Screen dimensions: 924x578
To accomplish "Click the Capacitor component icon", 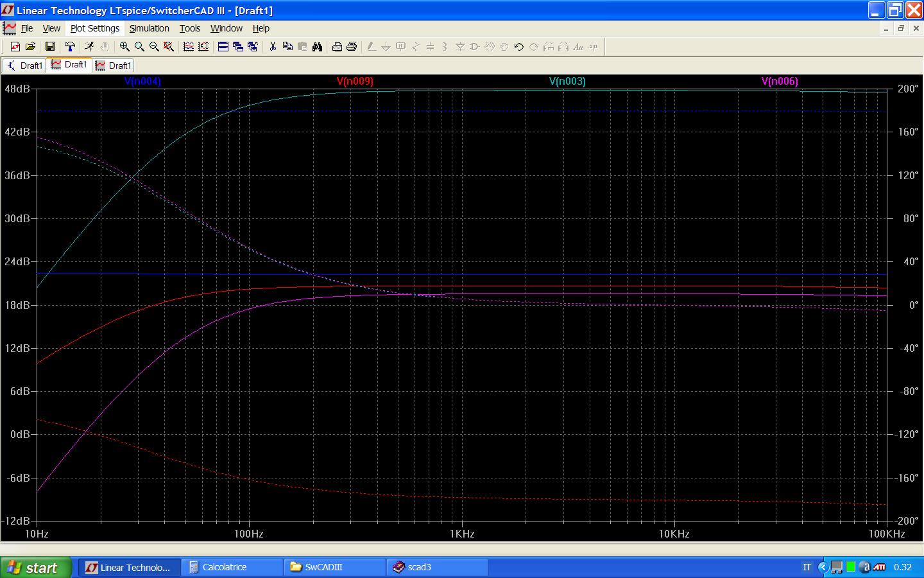I will tap(431, 46).
